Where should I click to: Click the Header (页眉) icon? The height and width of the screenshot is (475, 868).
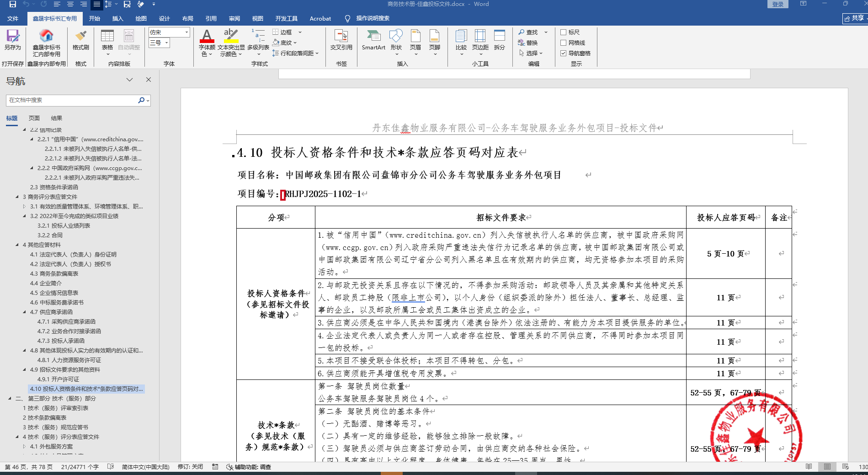pyautogui.click(x=415, y=37)
